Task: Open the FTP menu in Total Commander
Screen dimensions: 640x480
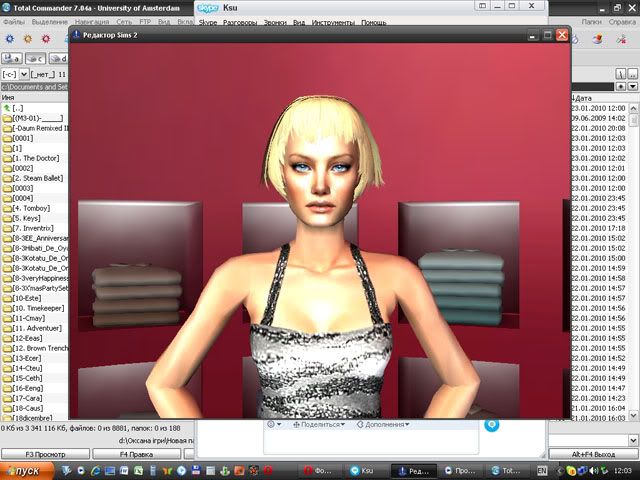Action: pos(145,22)
